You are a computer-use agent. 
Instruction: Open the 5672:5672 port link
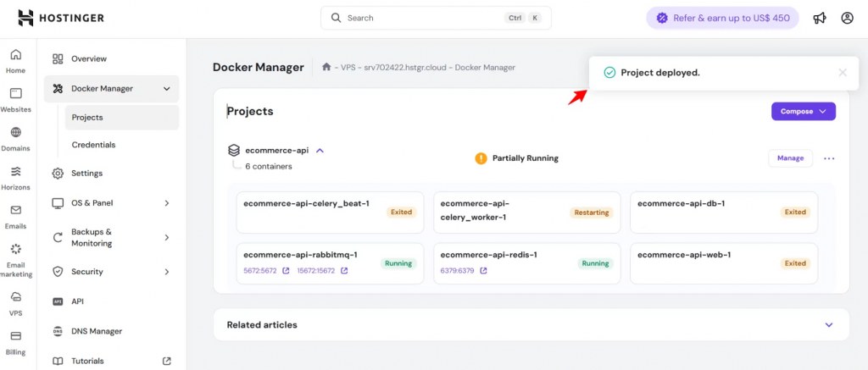click(260, 271)
